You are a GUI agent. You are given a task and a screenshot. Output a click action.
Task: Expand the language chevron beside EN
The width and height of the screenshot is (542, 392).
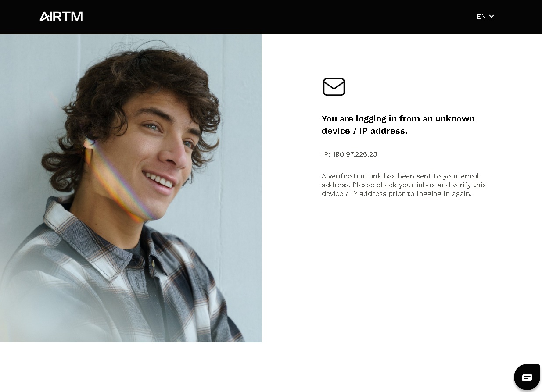tap(492, 17)
